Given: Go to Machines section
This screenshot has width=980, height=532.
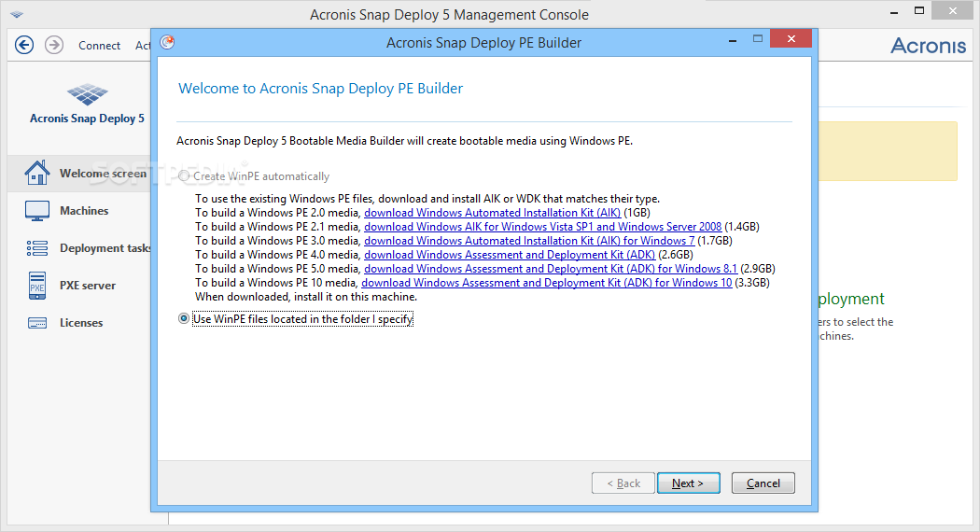Looking at the screenshot, I should 84,211.
